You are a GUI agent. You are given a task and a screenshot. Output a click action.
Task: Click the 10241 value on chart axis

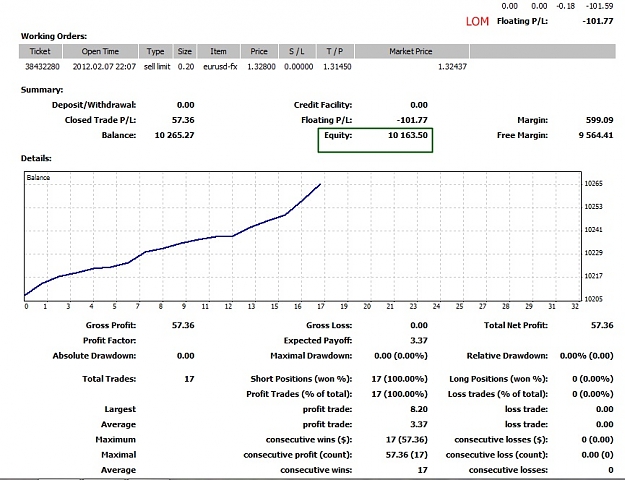[x=594, y=230]
